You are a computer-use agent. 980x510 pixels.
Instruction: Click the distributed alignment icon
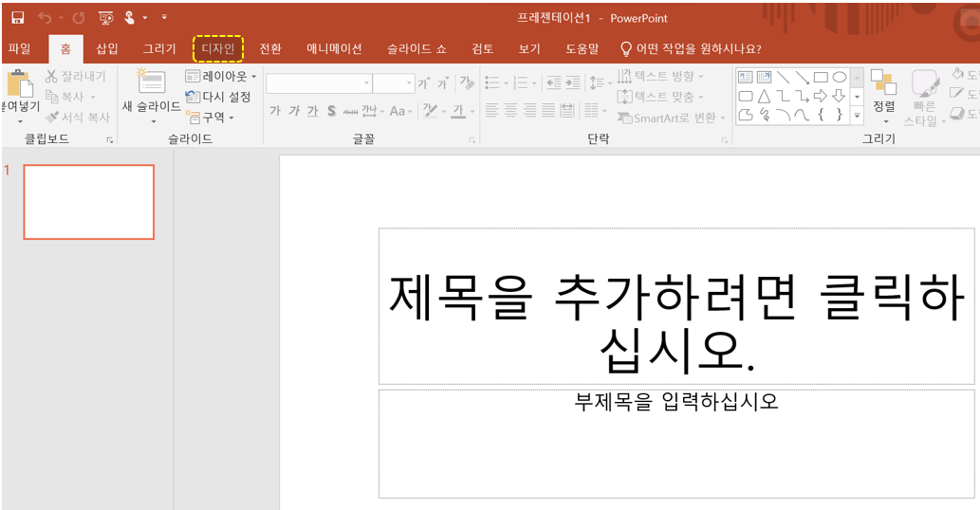pos(567,111)
